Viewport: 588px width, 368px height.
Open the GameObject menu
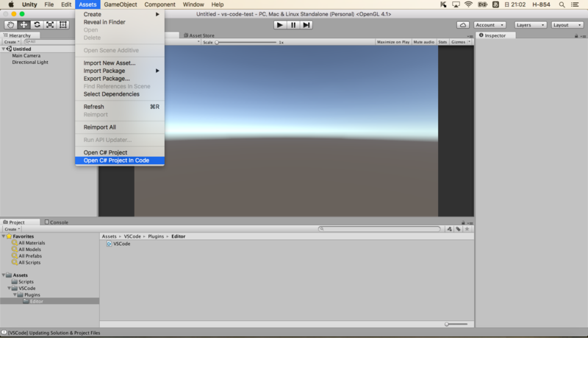coord(121,4)
